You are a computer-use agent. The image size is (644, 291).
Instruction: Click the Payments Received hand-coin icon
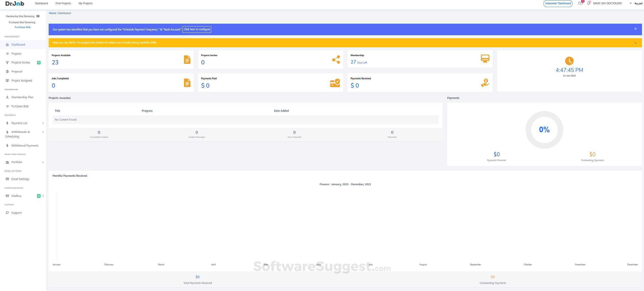[485, 83]
